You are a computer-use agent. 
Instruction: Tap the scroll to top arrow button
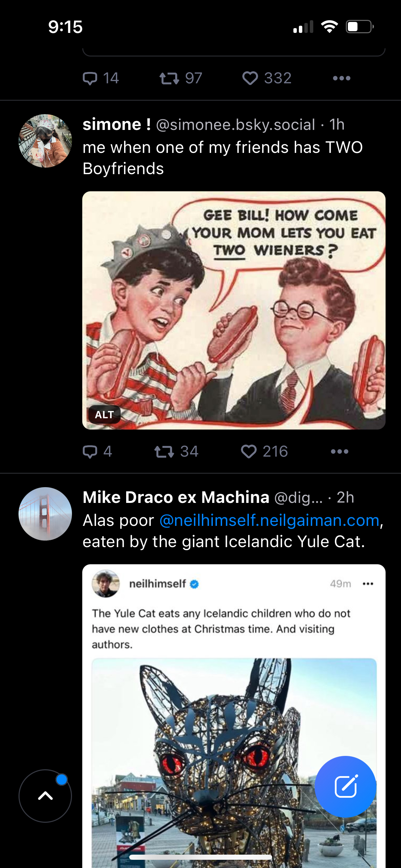pos(45,796)
